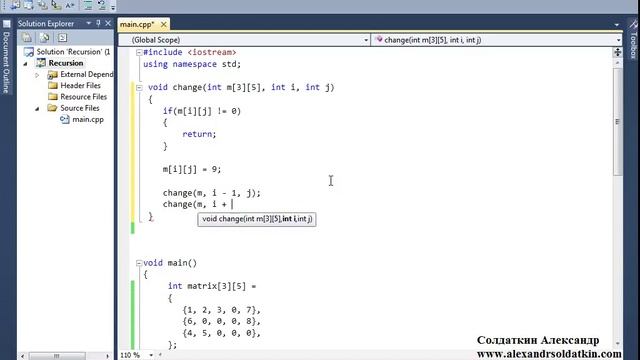The image size is (640, 360).
Task: Click the line 'using namespace std;'
Action: [192, 64]
